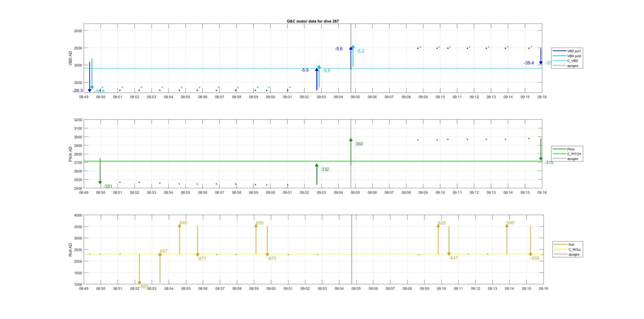Viewport: 644px width, 319px height.
Task: Click the '628' roll value label
Action: click(442, 223)
